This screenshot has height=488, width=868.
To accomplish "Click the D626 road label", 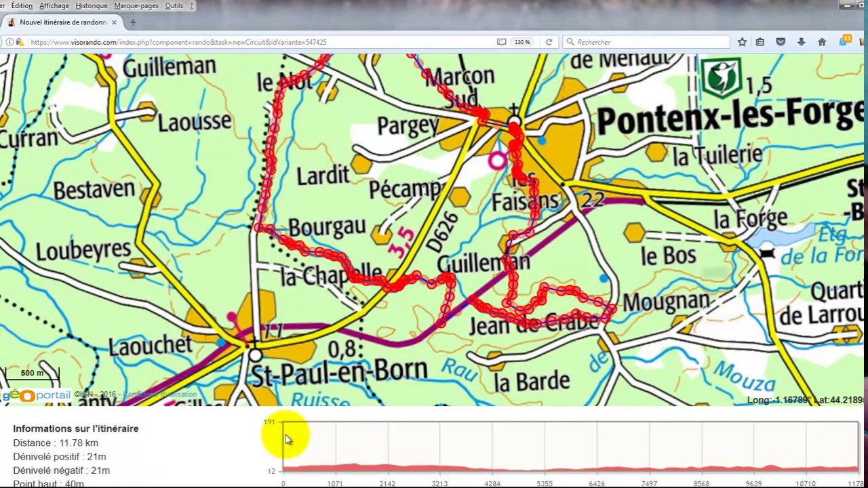I will click(443, 234).
